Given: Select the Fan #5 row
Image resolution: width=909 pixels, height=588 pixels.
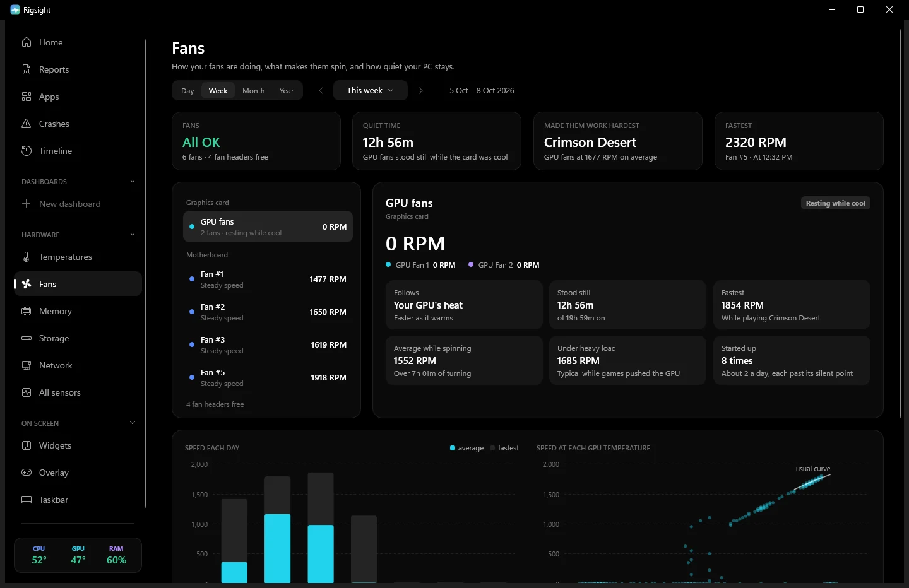Looking at the screenshot, I should click(268, 377).
